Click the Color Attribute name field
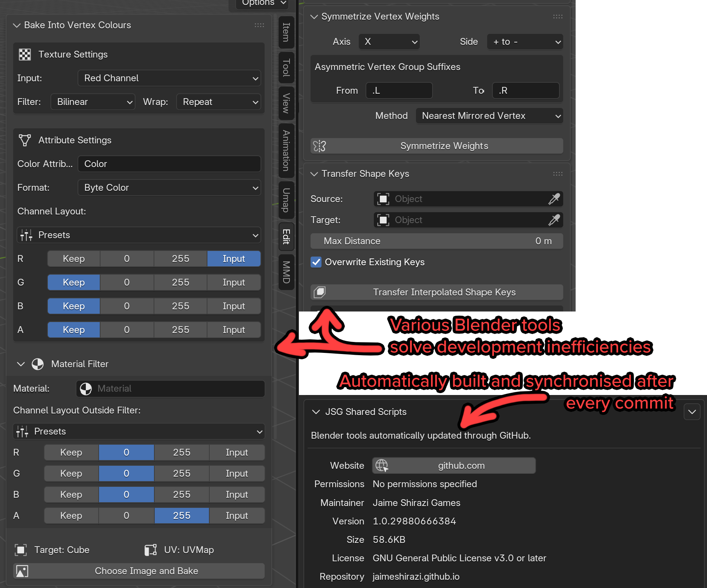707x588 pixels. point(169,164)
